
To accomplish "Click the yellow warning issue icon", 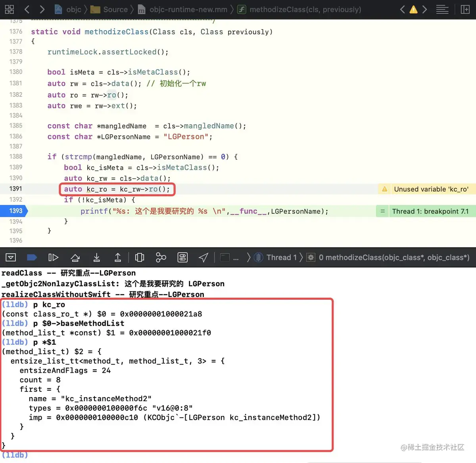I will pos(413,10).
